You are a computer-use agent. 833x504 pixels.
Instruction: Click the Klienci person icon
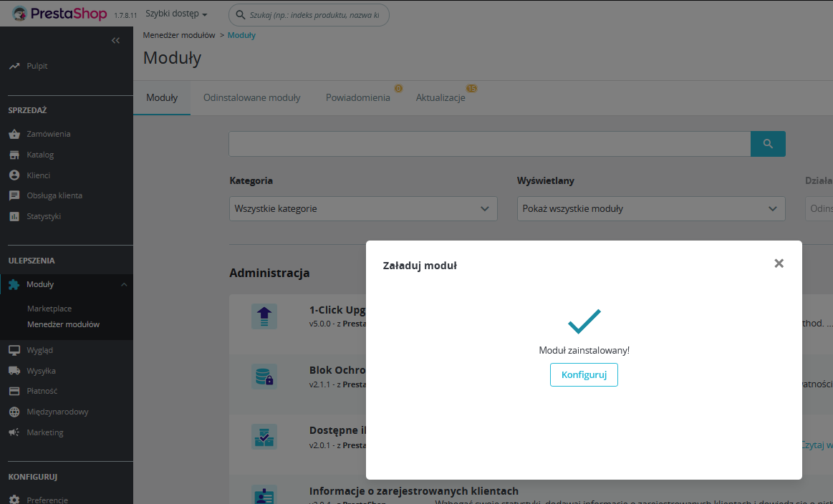tap(14, 175)
